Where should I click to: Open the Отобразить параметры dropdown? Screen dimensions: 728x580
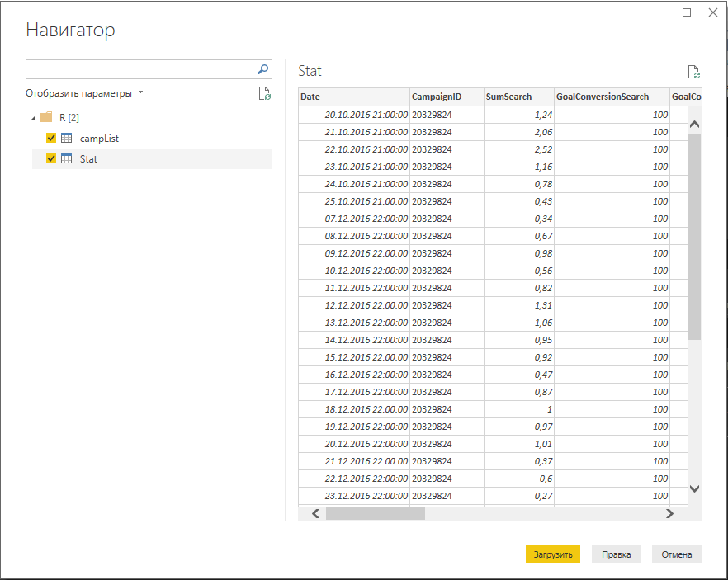[x=84, y=93]
